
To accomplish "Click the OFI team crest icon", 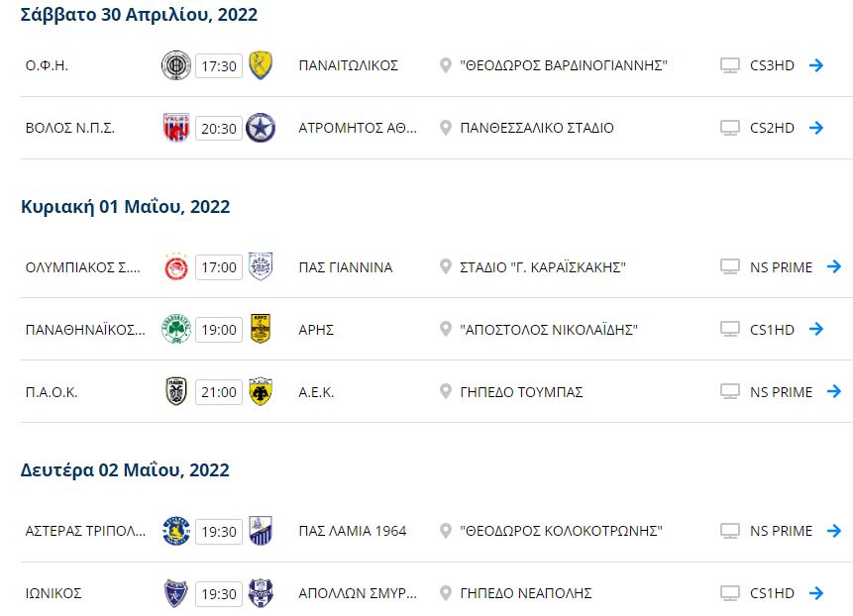I will pos(175,65).
